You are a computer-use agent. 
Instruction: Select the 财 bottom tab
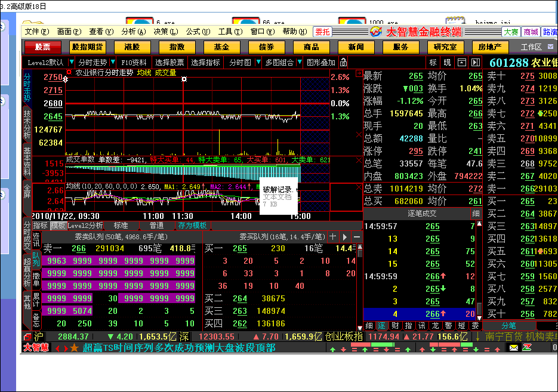coord(395,326)
